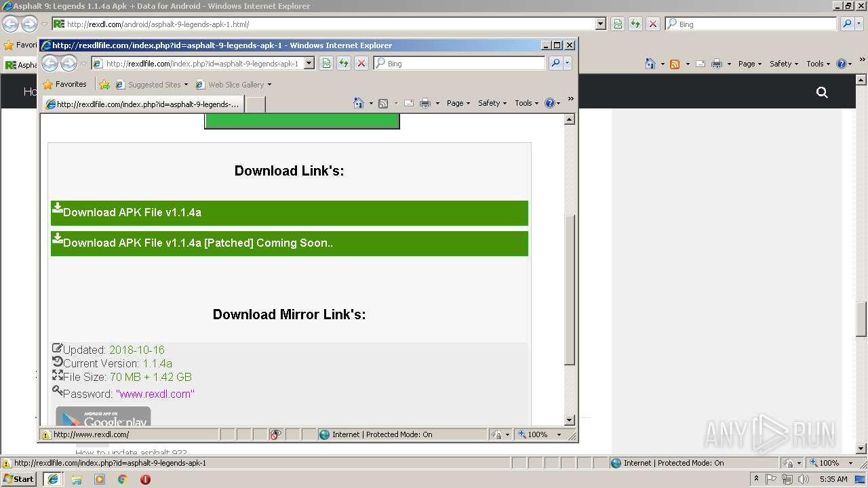The width and height of the screenshot is (868, 488).
Task: Open Page menu in front window
Action: point(458,103)
